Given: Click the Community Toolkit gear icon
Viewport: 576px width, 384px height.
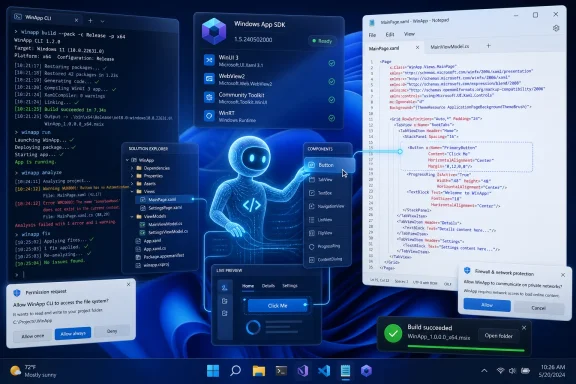Looking at the screenshot, I should pyautogui.click(x=209, y=97).
